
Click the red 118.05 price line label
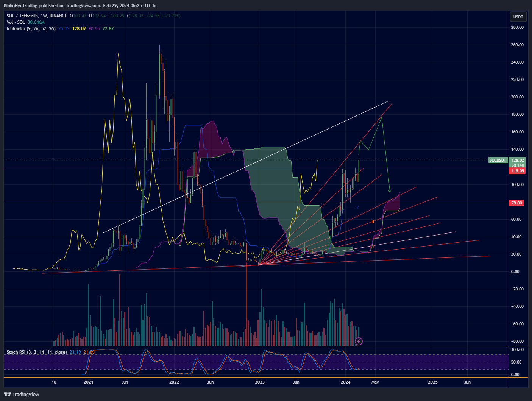518,171
